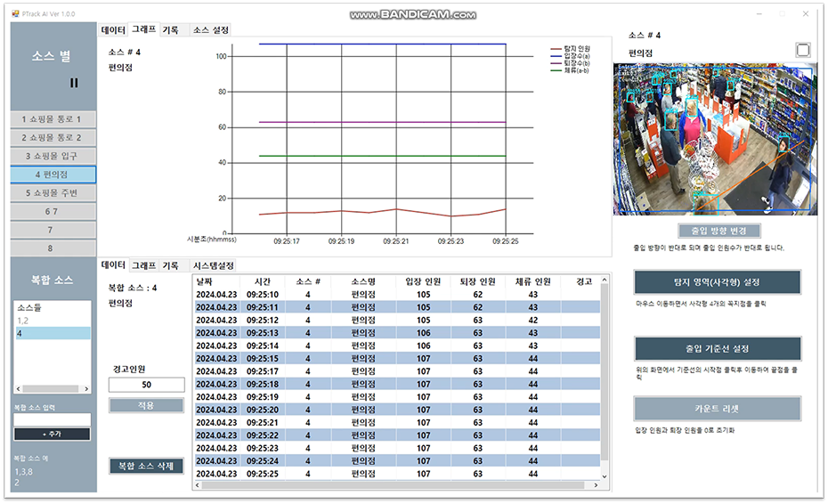The image size is (828, 504).
Task: Open lower 기록 tab
Action: tap(171, 265)
